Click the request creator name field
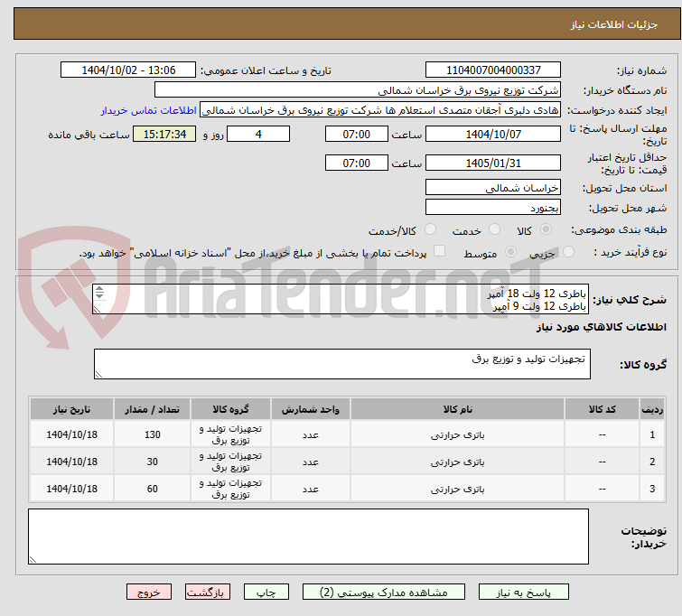This screenshot has width=682, height=616. 380,110
